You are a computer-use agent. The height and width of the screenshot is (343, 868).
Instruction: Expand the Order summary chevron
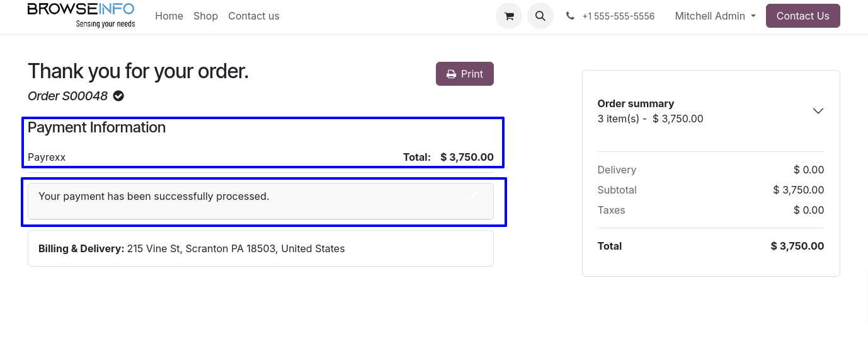(x=818, y=111)
